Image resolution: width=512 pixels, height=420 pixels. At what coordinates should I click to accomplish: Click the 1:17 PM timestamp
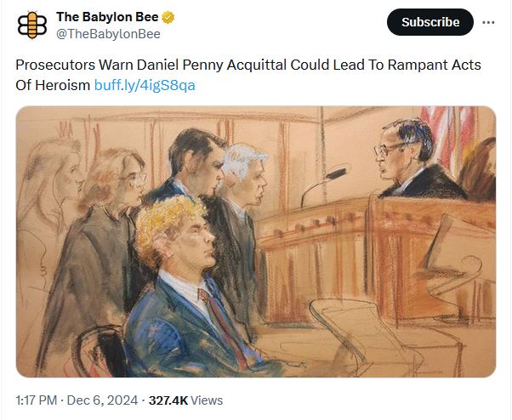(x=37, y=400)
